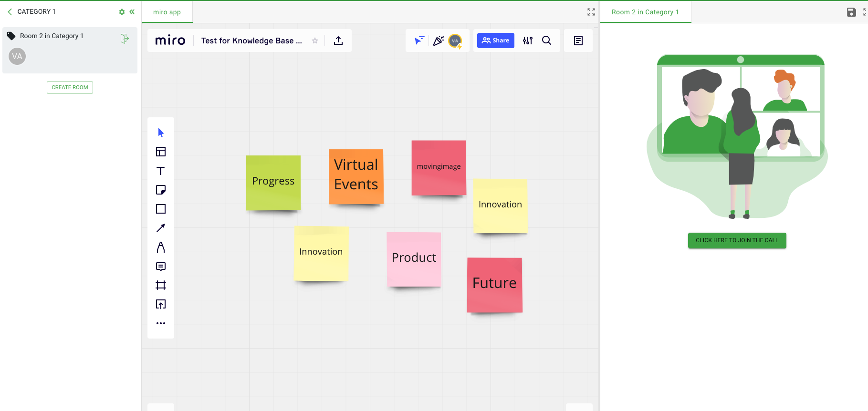Open the Upload tool in toolbar
The height and width of the screenshot is (411, 868).
point(161,304)
